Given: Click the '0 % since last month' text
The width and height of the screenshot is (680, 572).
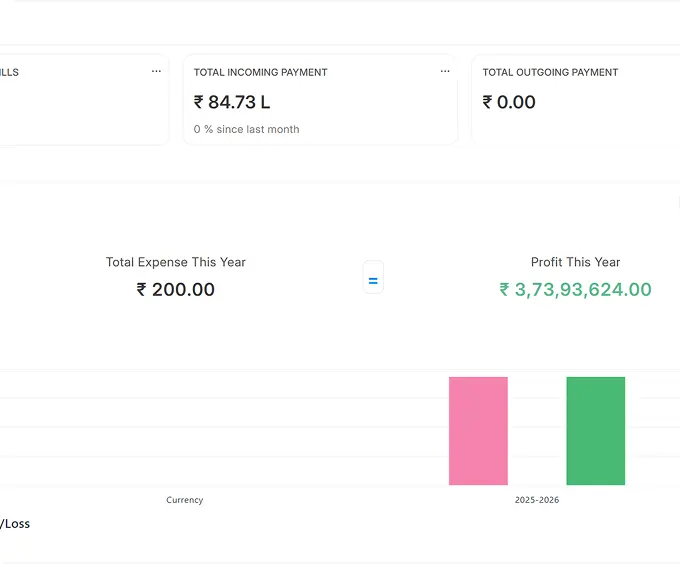Looking at the screenshot, I should coord(246,129).
